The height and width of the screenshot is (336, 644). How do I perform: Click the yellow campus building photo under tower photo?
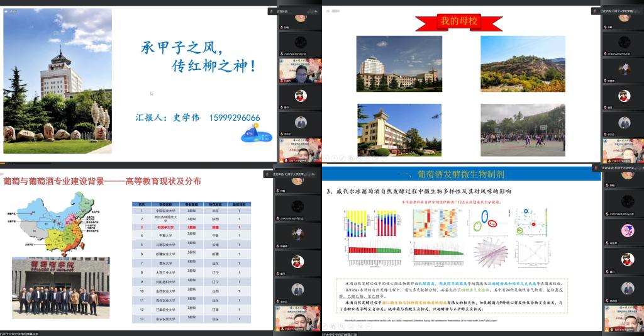pos(399,130)
